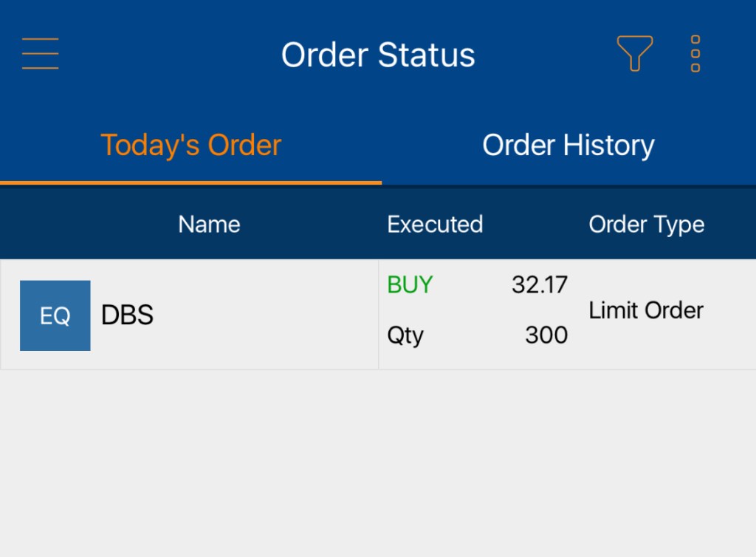The height and width of the screenshot is (557, 756).
Task: Sort by the Name column header
Action: pyautogui.click(x=209, y=225)
